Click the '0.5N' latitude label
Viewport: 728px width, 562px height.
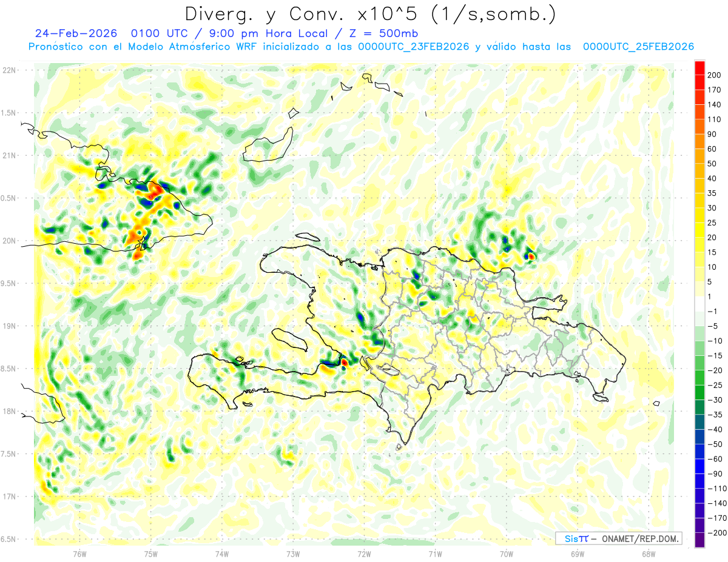8,198
